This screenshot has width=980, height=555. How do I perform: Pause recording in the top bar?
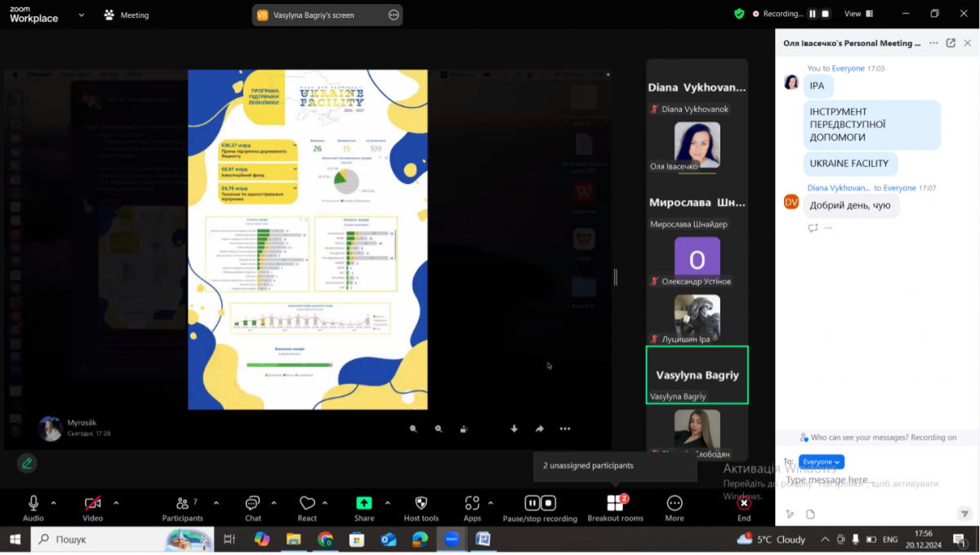[x=813, y=14]
